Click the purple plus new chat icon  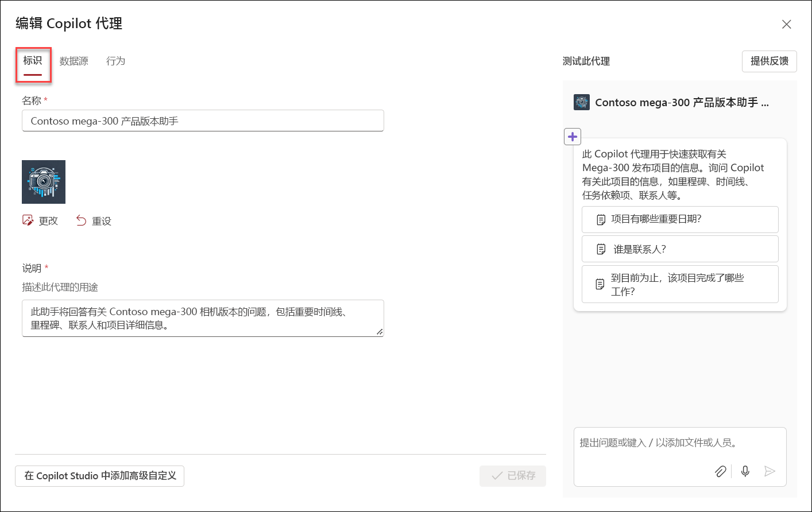573,137
